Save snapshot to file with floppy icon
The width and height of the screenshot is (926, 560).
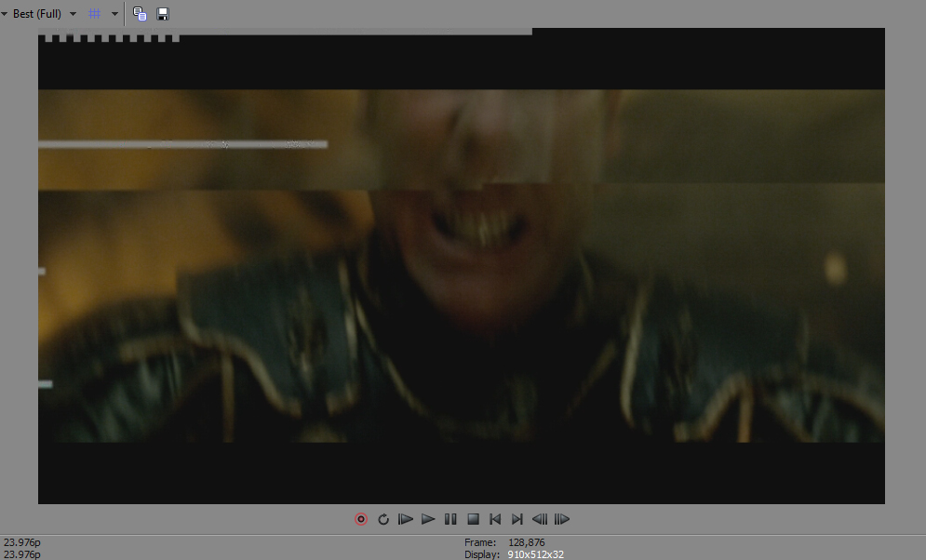click(x=163, y=14)
